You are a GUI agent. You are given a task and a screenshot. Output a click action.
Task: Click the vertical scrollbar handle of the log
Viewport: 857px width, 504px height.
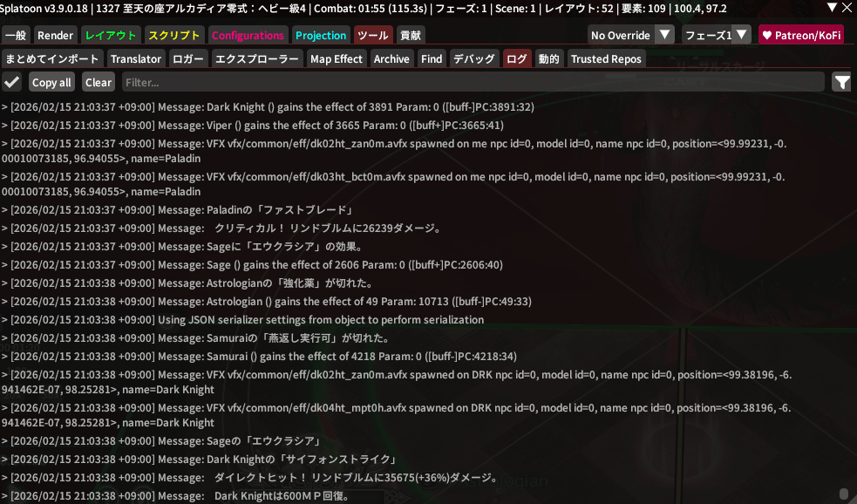click(x=843, y=494)
